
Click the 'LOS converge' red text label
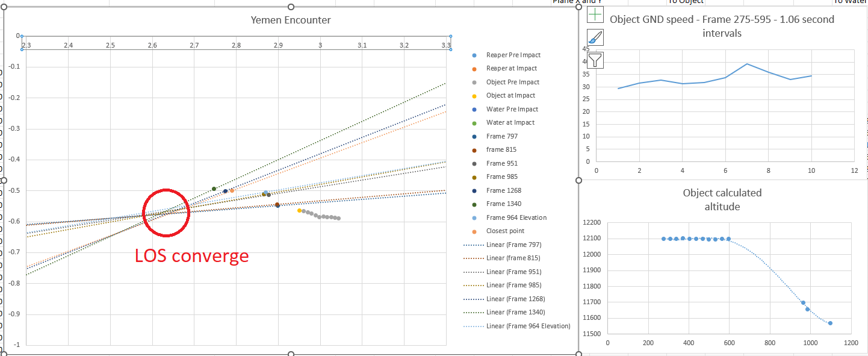coord(191,256)
